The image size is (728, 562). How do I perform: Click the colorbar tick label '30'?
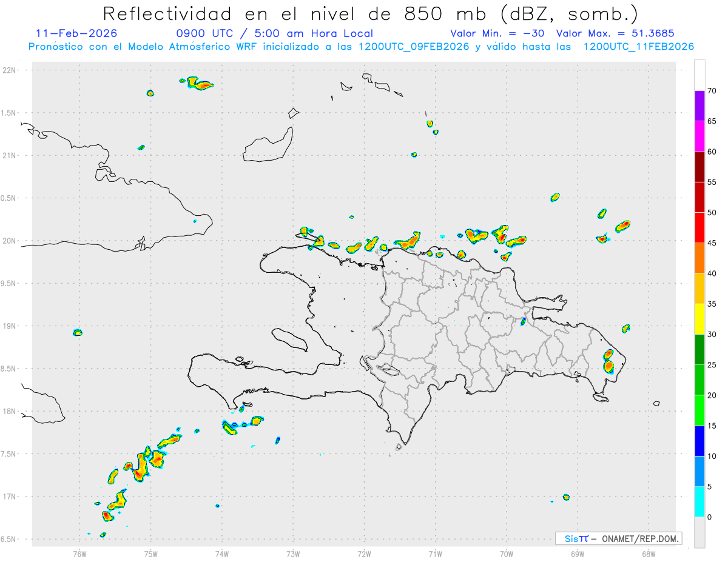(712, 335)
